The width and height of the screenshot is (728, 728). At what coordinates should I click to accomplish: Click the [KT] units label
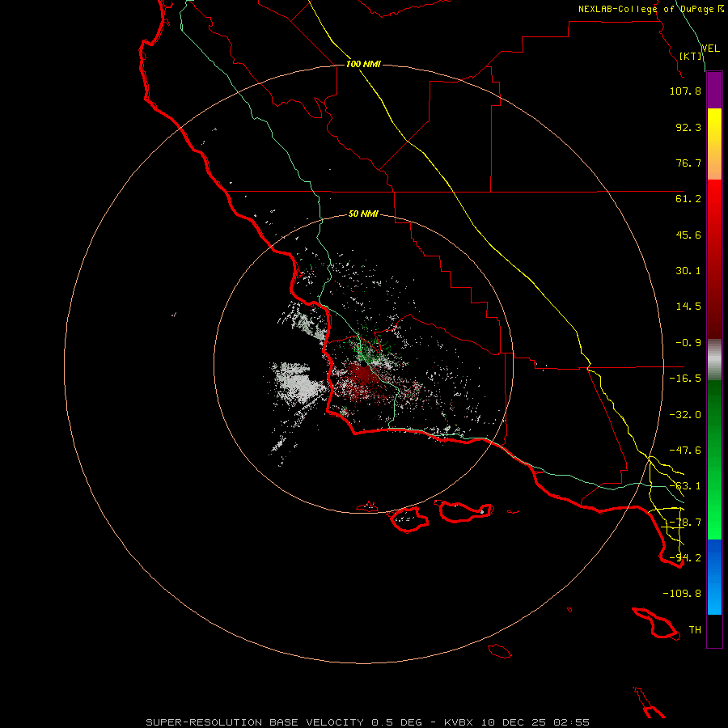coord(691,56)
